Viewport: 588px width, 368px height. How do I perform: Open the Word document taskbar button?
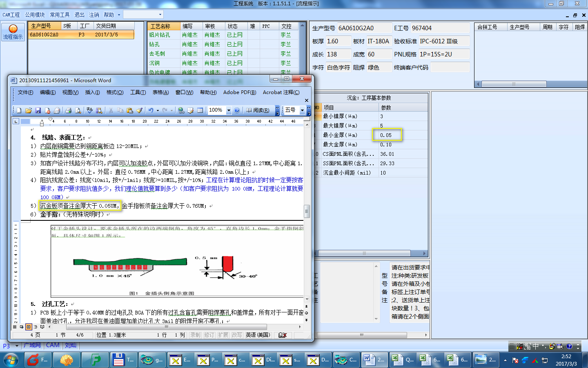click(x=374, y=360)
